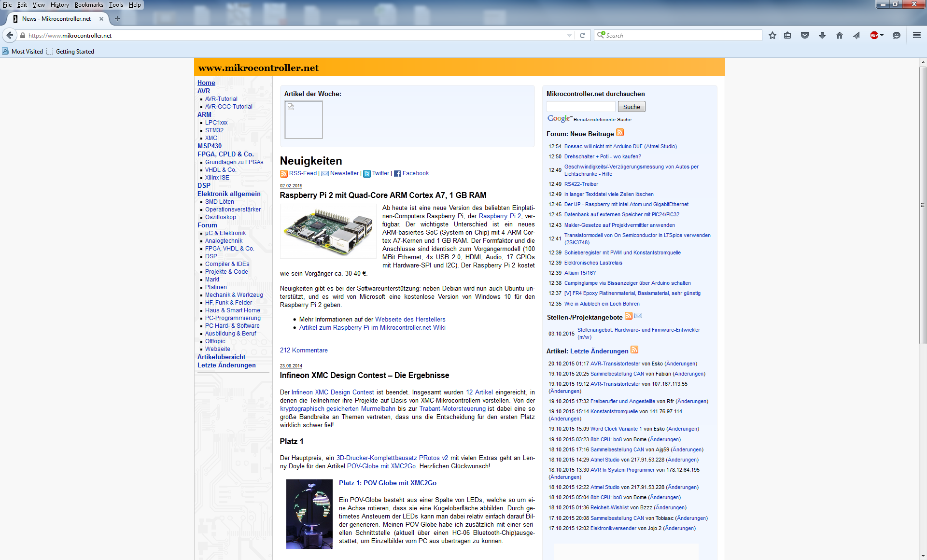Open the Help menu

tap(135, 5)
